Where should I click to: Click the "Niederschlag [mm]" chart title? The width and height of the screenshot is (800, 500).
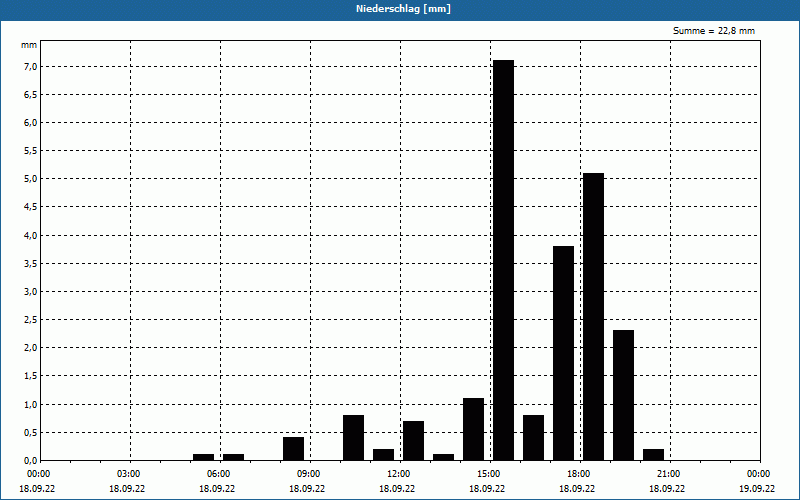coord(403,9)
